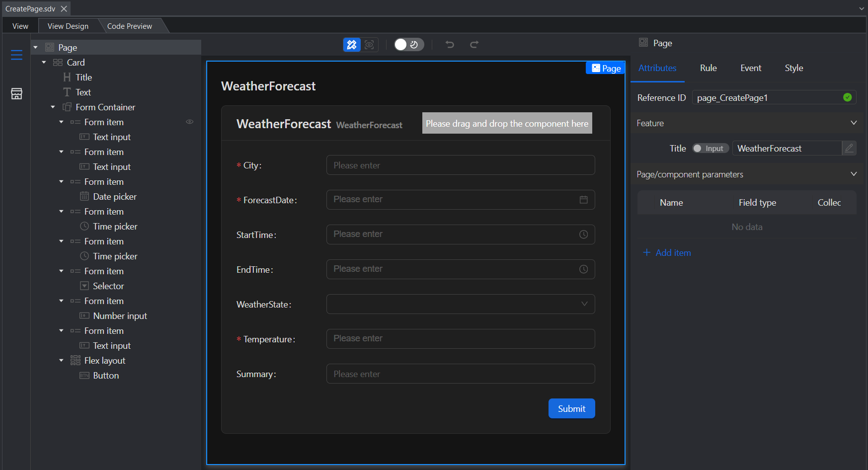Switch to the View Design tab
The height and width of the screenshot is (470, 868).
[x=68, y=26]
